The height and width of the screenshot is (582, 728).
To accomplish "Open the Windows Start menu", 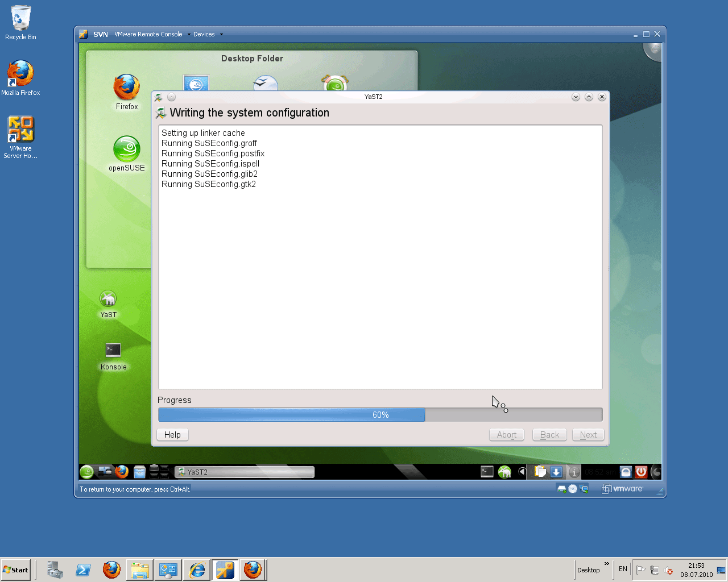I will tap(16, 569).
